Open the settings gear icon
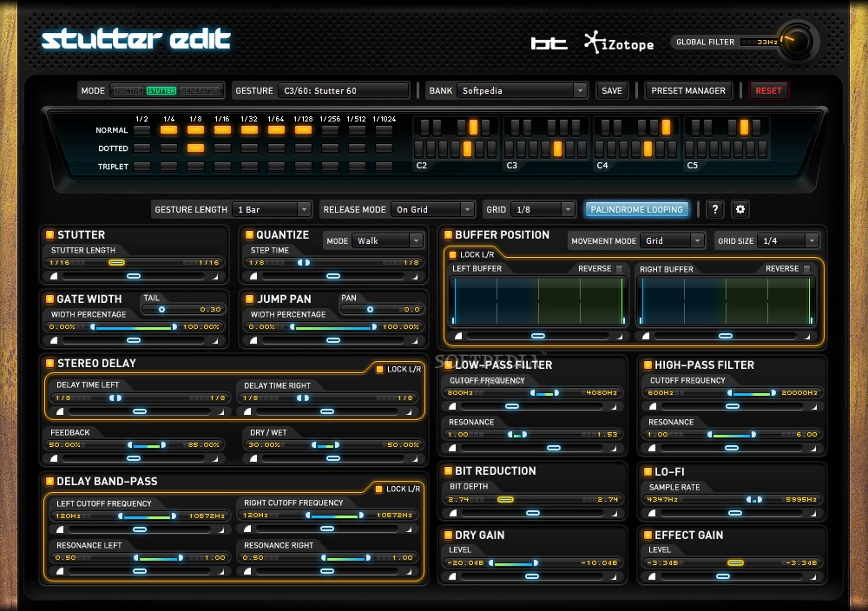 click(x=740, y=209)
